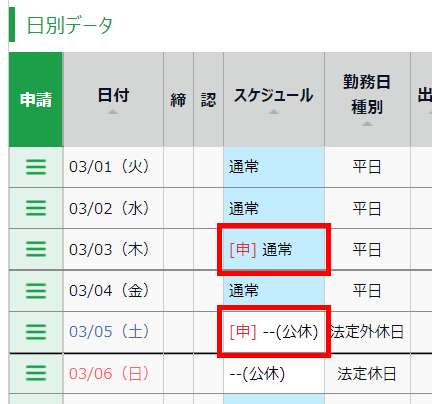Open the request menu icon for 03/04

36,291
